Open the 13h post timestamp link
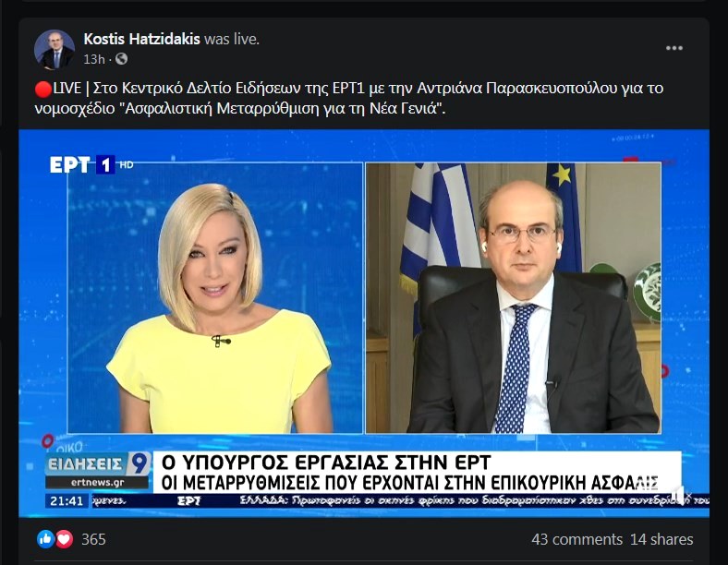 click(x=94, y=59)
